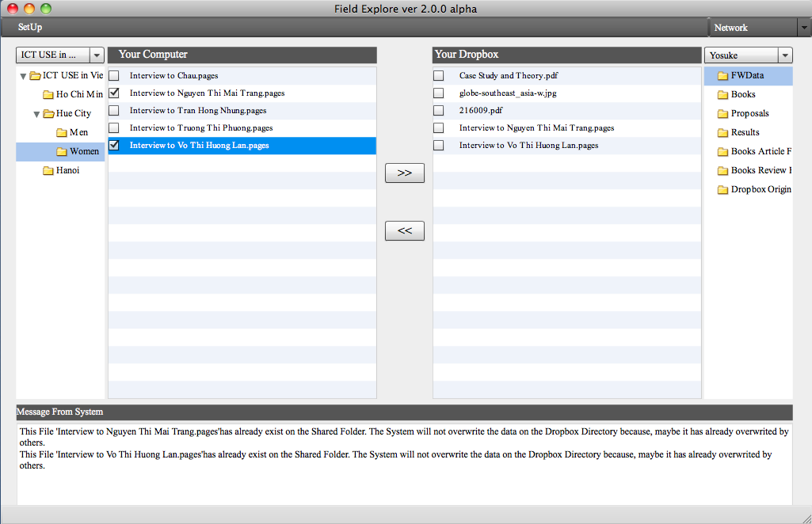
Task: Click the Men folder under Hue City
Action: (x=78, y=133)
